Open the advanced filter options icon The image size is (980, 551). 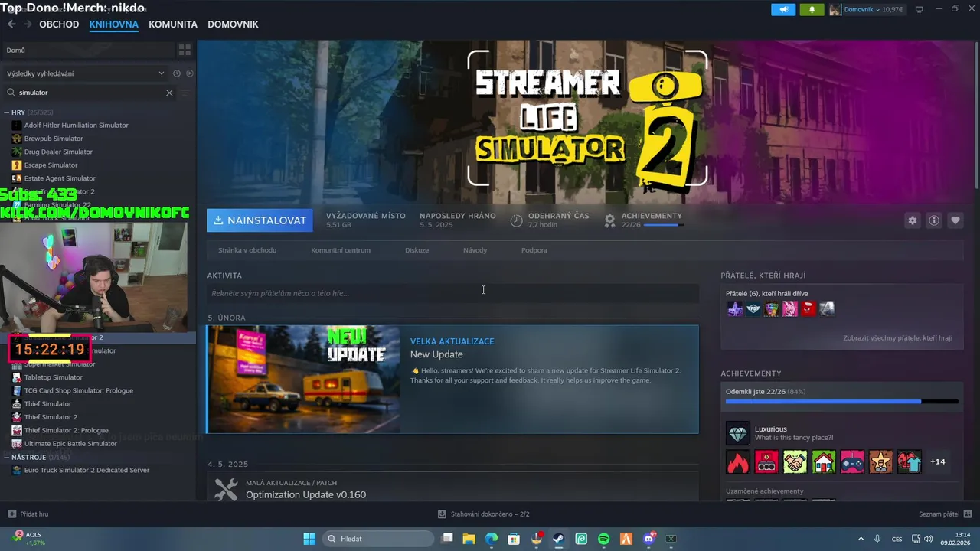click(x=185, y=93)
